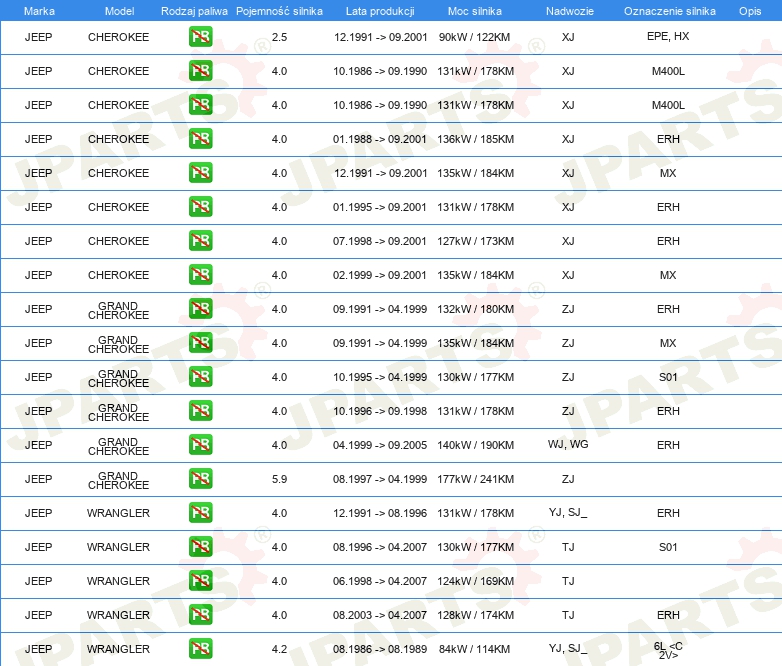Click fuel icon in the EPE, HX row
782x666 pixels.
click(200, 37)
